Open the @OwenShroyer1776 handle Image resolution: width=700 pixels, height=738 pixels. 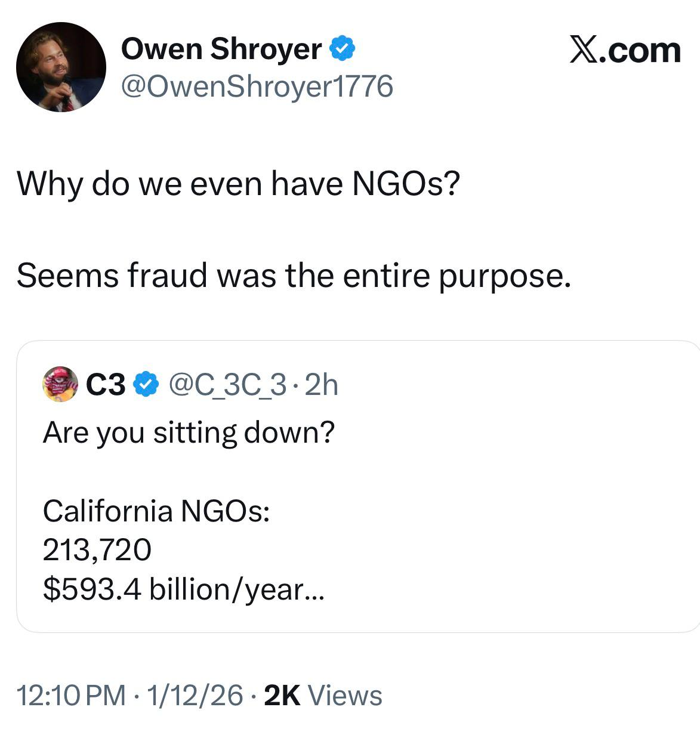click(x=257, y=87)
